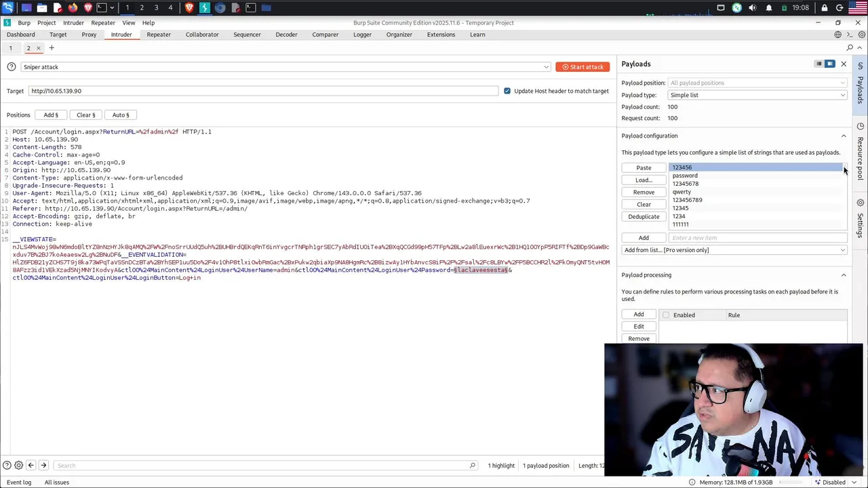Open the Payload type Simple list dropdown
Viewport: 868px width, 488px height.
point(757,95)
